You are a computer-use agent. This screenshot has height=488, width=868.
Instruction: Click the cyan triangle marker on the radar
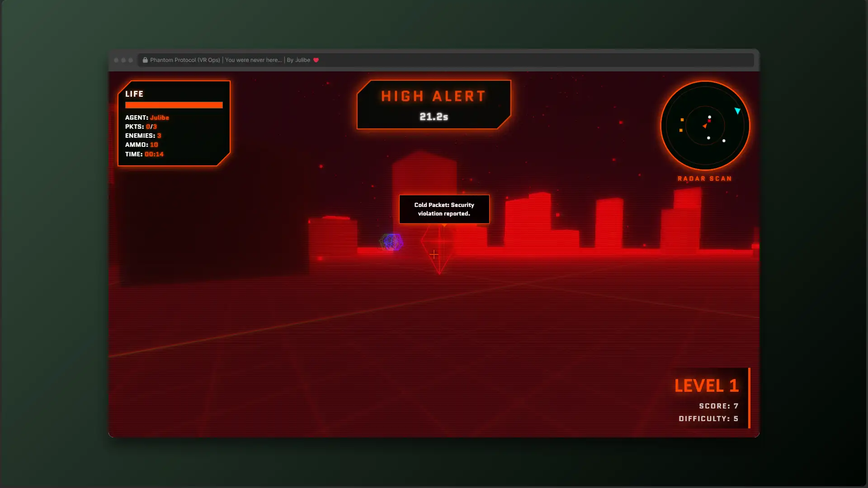tap(737, 111)
